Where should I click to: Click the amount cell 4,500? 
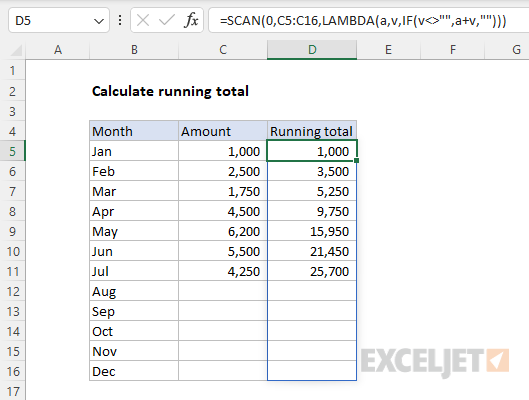pos(223,211)
